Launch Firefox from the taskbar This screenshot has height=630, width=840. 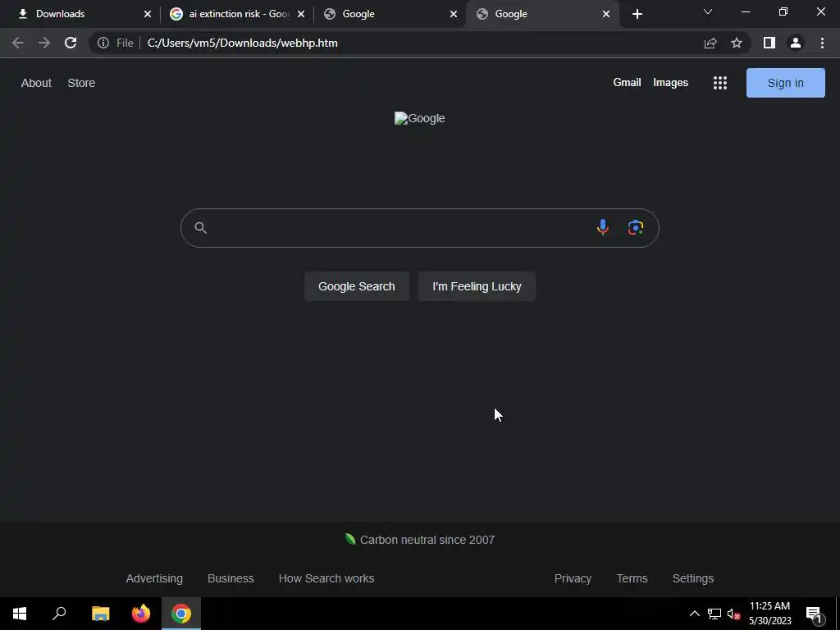click(141, 614)
